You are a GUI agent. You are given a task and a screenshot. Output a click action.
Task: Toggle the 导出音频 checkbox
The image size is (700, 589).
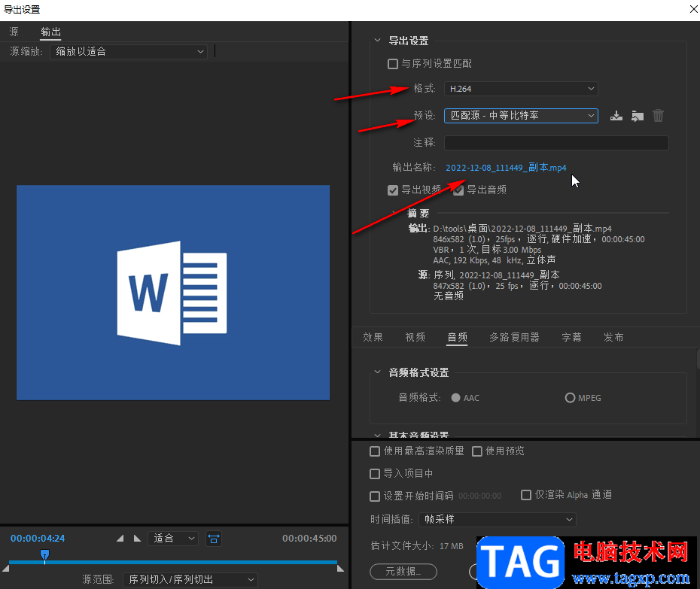pos(458,190)
